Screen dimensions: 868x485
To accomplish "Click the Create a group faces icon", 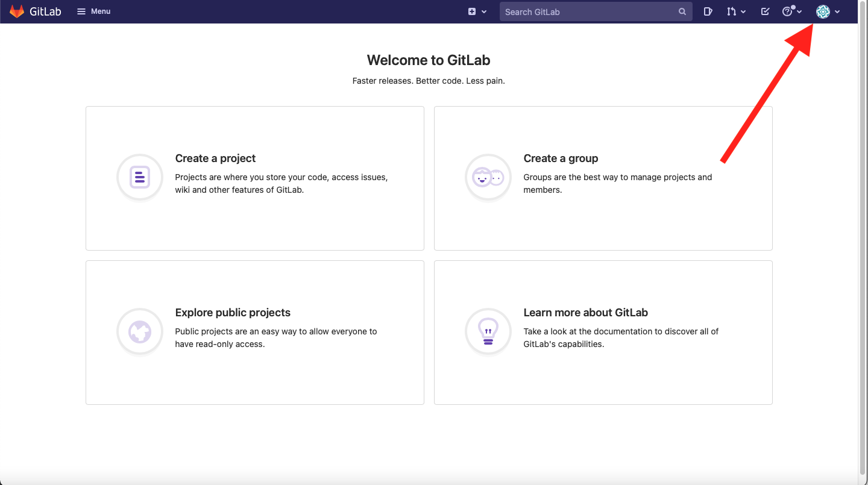I will click(x=488, y=177).
